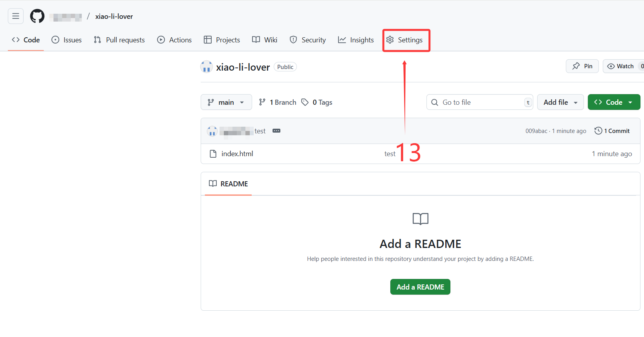Open commit hash 009abac
The width and height of the screenshot is (644, 337).
(x=536, y=131)
